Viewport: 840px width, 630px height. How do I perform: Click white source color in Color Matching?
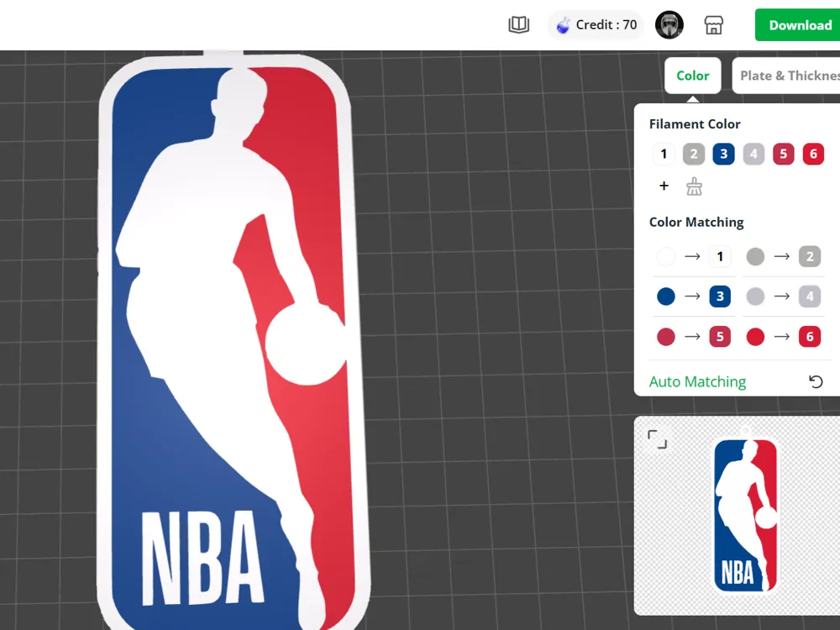[x=666, y=256]
